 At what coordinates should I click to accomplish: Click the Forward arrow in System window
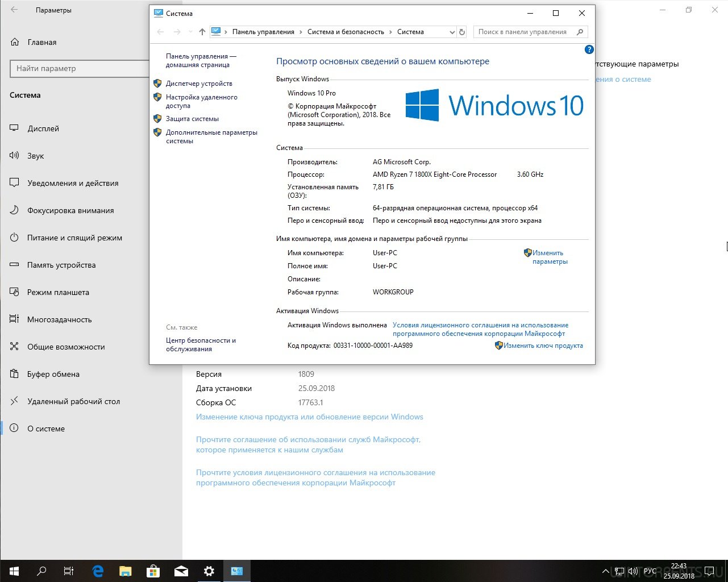[x=177, y=32]
